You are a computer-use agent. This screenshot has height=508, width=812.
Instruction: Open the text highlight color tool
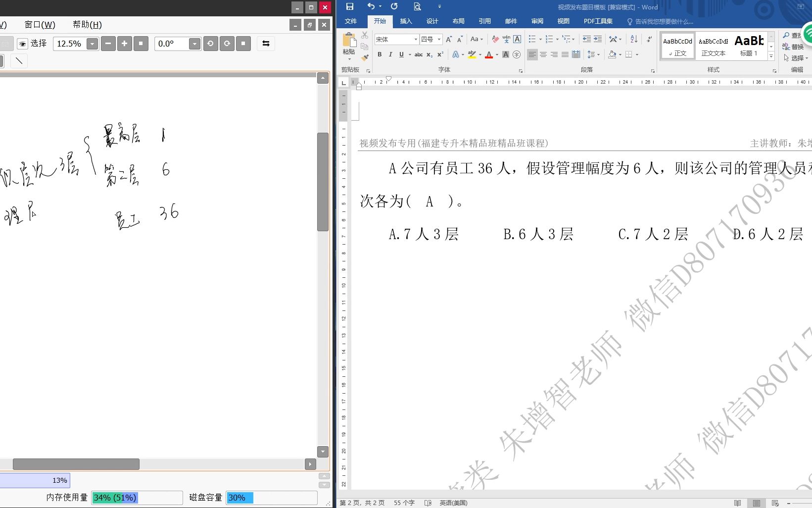pyautogui.click(x=472, y=54)
